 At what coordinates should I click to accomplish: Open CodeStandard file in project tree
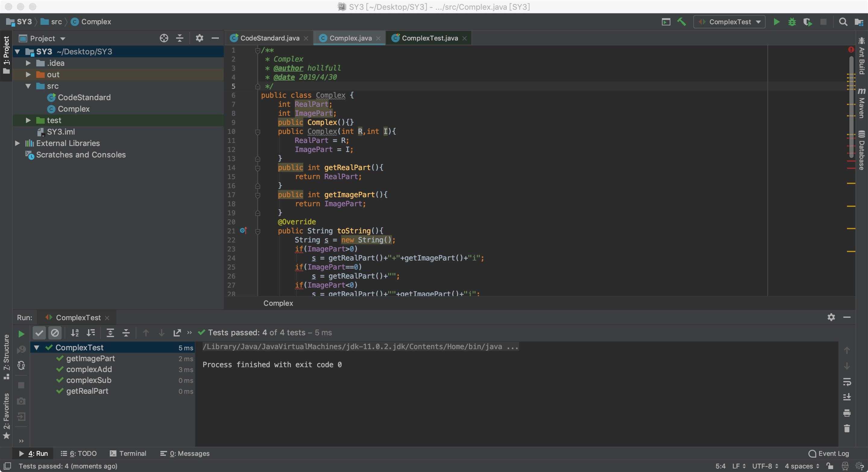tap(84, 97)
